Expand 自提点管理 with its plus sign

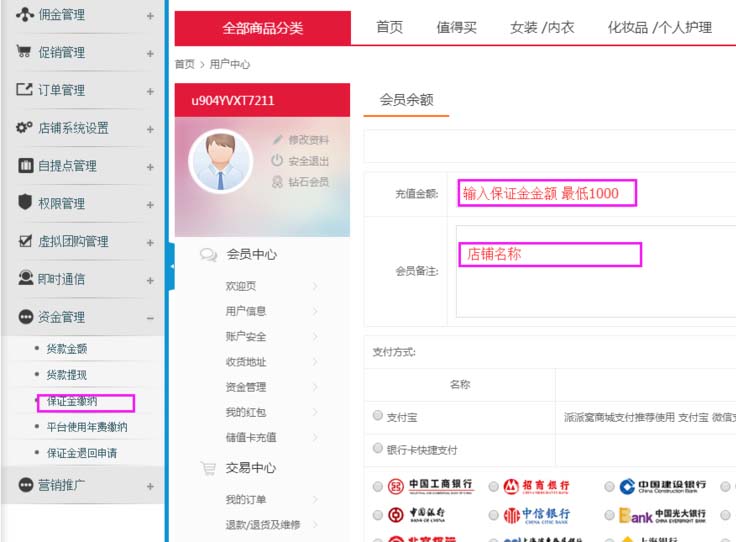click(150, 167)
